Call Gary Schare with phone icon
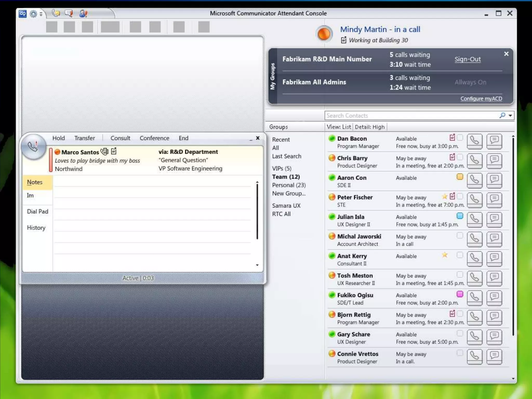 (475, 337)
